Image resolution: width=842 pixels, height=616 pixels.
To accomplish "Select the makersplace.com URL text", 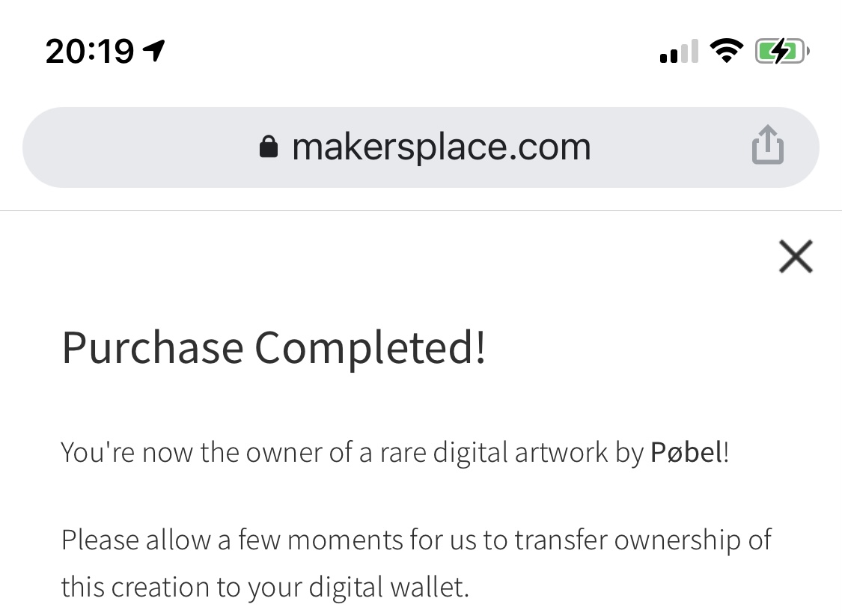I will click(441, 147).
